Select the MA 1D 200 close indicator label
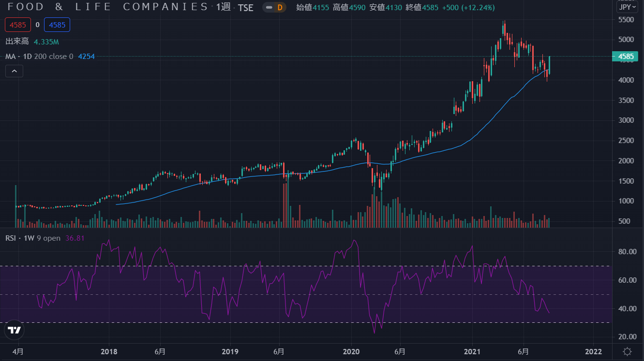This screenshot has height=361, width=644. pos(39,57)
